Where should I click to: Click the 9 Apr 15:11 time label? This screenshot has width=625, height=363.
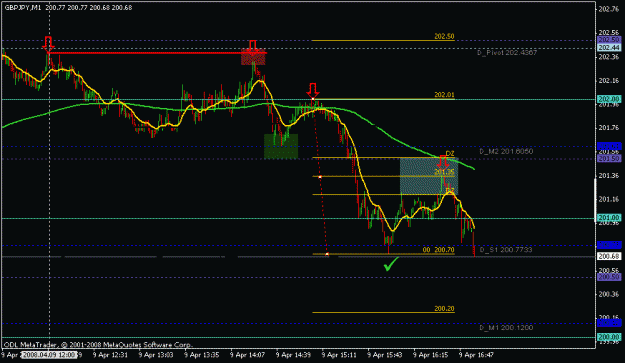click(x=339, y=355)
